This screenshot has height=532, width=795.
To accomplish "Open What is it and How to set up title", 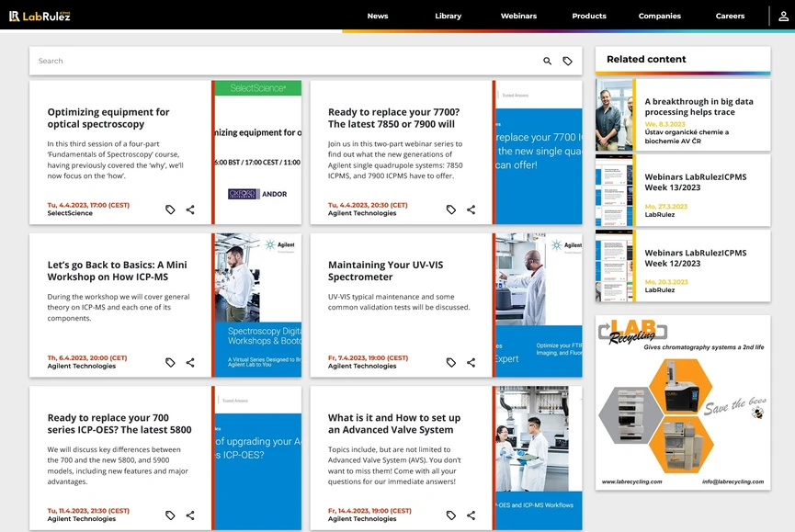I will coord(394,424).
